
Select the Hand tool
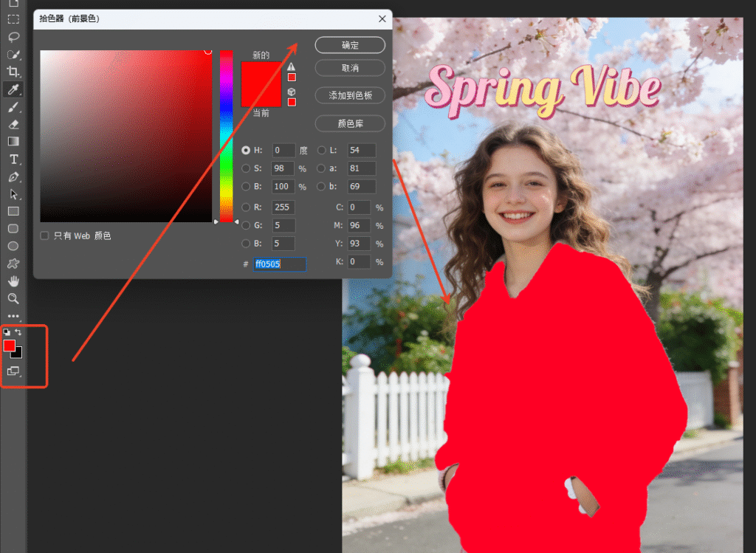(x=13, y=281)
